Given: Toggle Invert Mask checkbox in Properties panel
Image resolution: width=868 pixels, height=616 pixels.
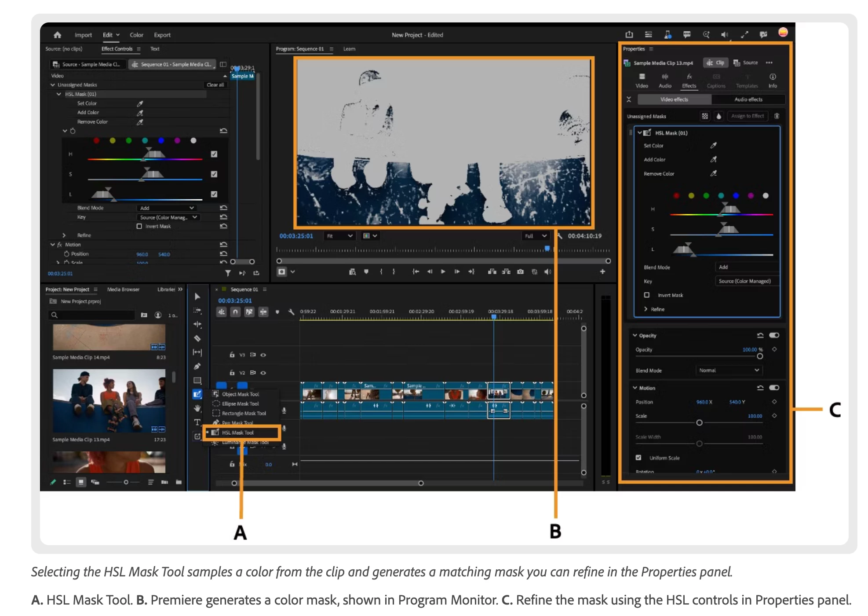Looking at the screenshot, I should (647, 295).
